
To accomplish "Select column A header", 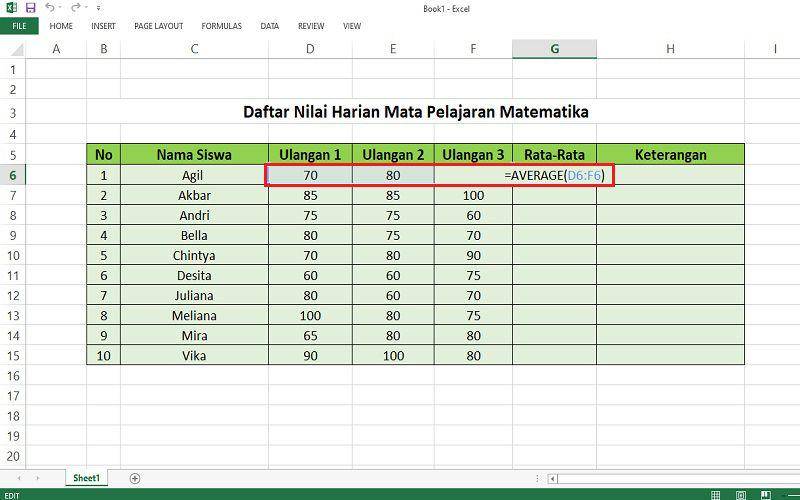I will coord(56,49).
